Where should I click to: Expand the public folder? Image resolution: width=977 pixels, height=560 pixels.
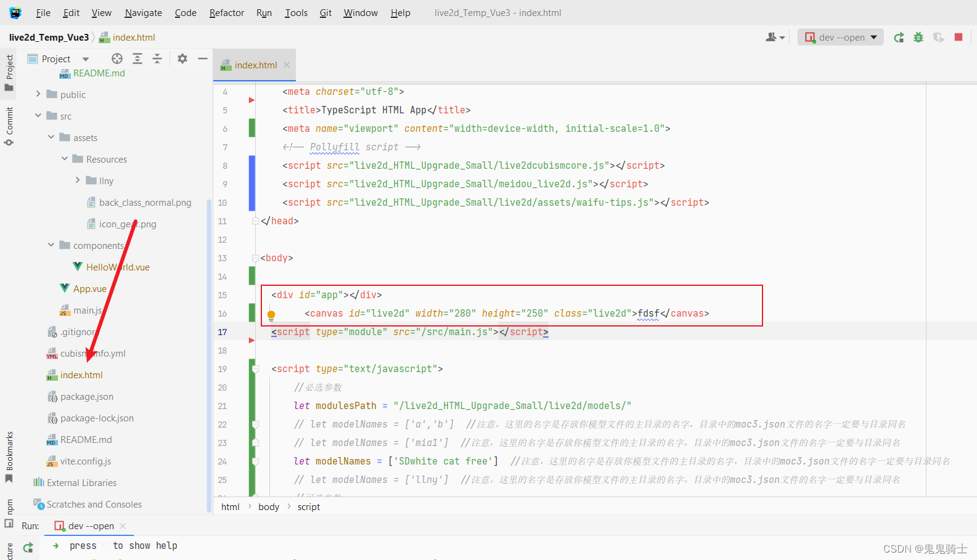click(38, 94)
